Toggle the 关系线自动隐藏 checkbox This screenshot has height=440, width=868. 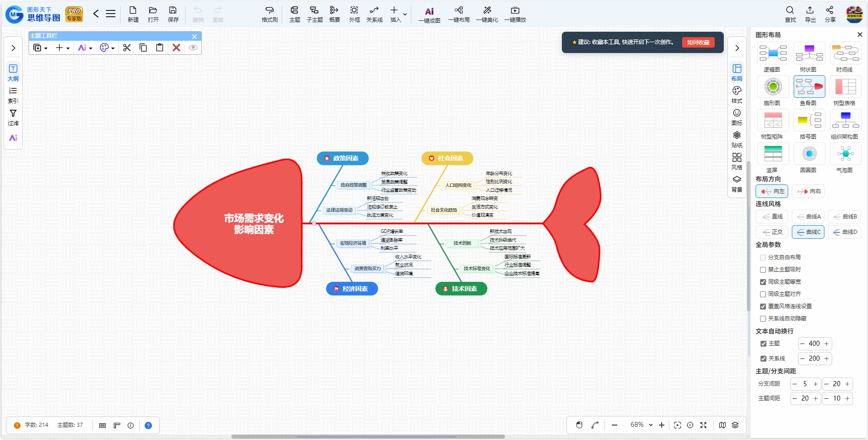pos(763,319)
